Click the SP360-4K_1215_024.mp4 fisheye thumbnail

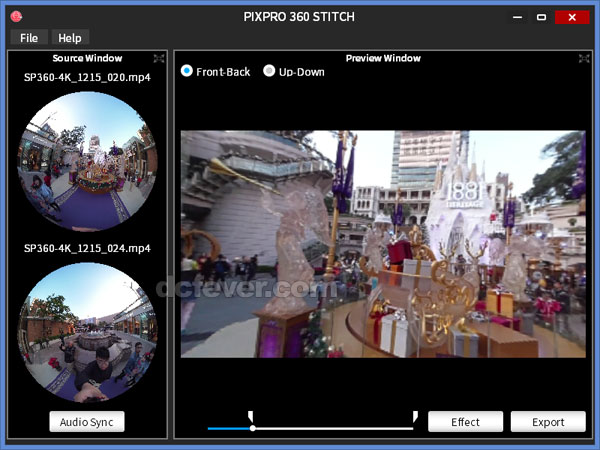(87, 333)
